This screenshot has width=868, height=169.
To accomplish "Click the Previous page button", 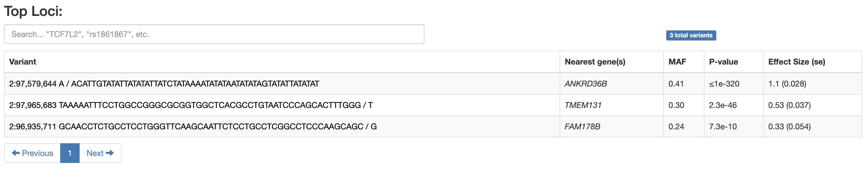I will [x=32, y=153].
